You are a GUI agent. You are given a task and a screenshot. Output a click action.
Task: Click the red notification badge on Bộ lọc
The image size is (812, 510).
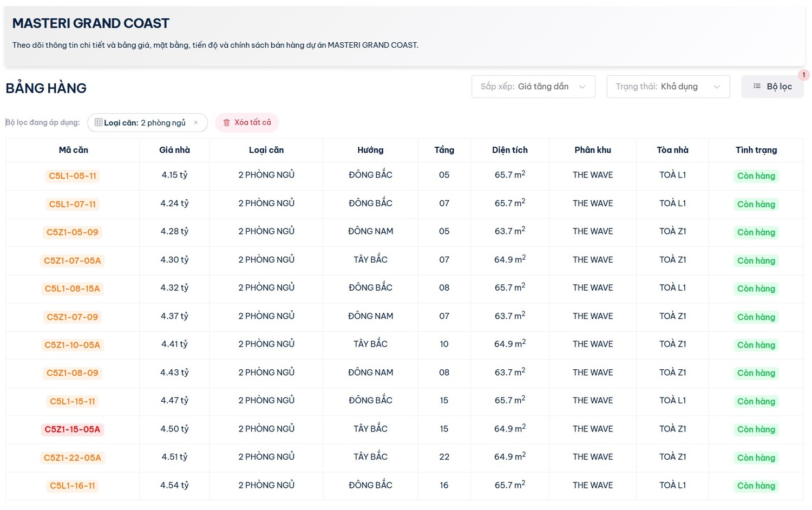(x=803, y=75)
